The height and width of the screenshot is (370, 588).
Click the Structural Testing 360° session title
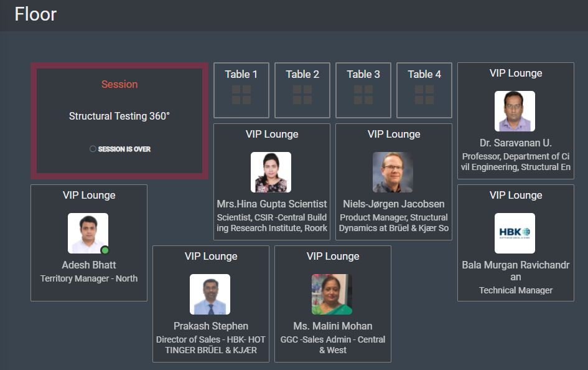pyautogui.click(x=119, y=116)
